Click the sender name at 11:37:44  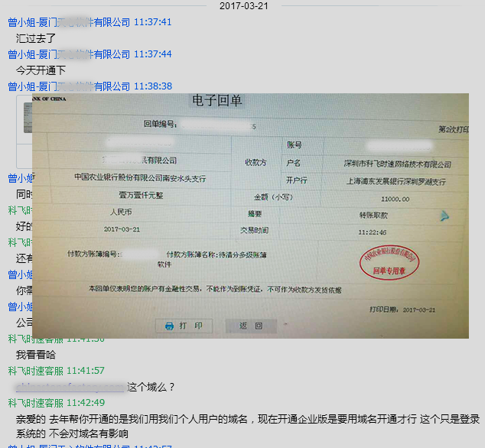[x=69, y=54]
